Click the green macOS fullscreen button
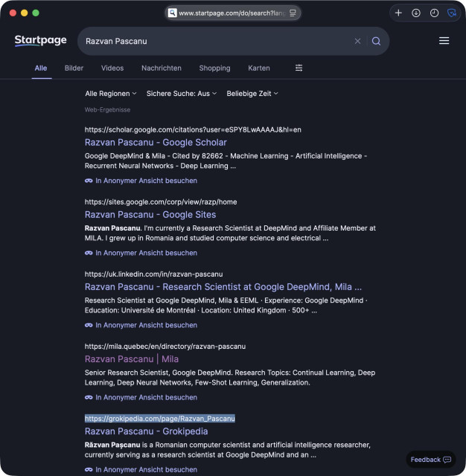Viewport: 466px width, 476px height. tap(36, 13)
